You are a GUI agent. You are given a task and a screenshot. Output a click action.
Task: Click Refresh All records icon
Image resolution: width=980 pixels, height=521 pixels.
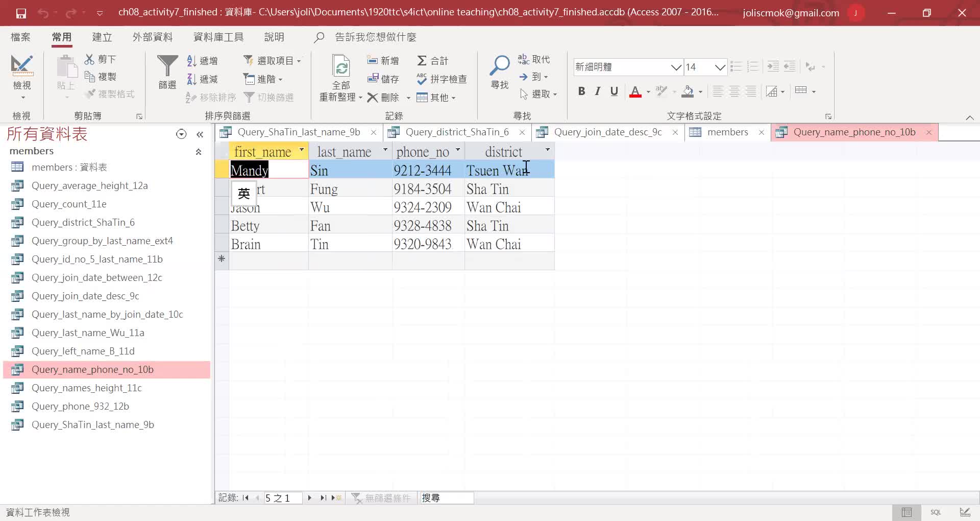(x=340, y=66)
